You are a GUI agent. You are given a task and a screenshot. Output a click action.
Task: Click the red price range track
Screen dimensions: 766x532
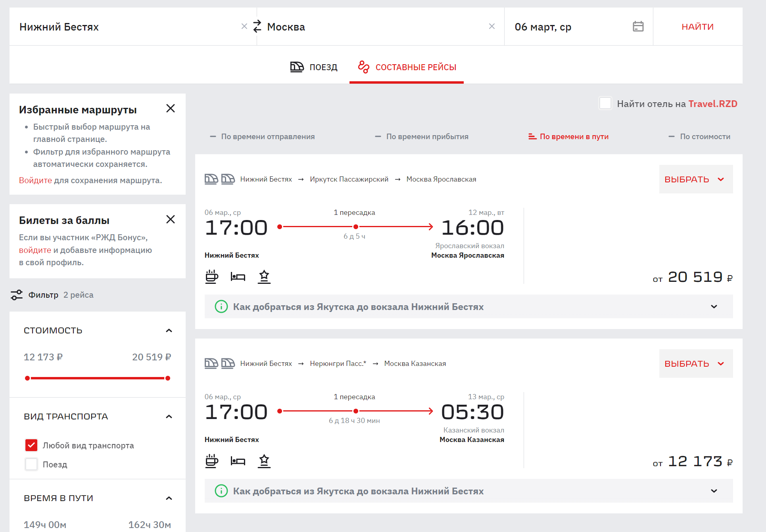tap(98, 378)
